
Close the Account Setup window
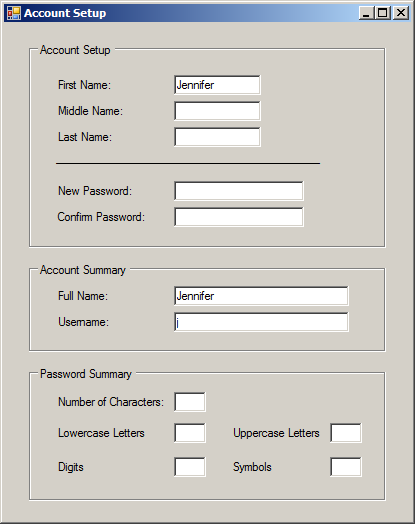coord(401,13)
